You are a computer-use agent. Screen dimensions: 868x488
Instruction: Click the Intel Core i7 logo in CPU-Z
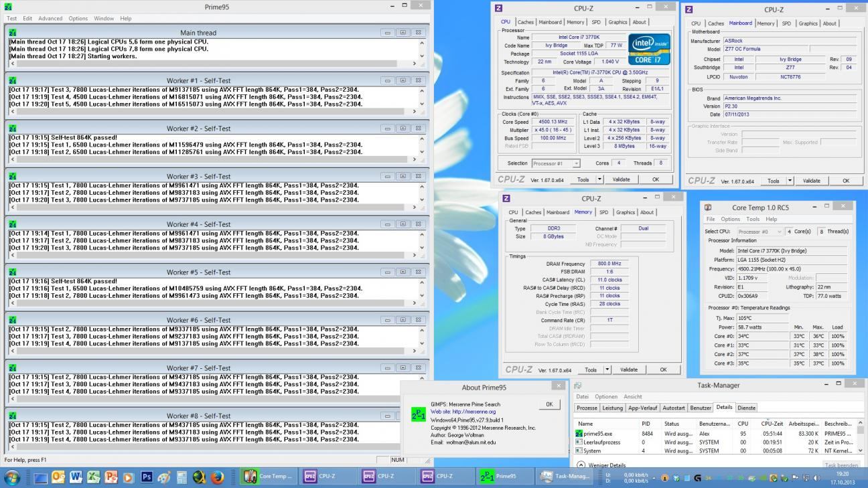648,50
